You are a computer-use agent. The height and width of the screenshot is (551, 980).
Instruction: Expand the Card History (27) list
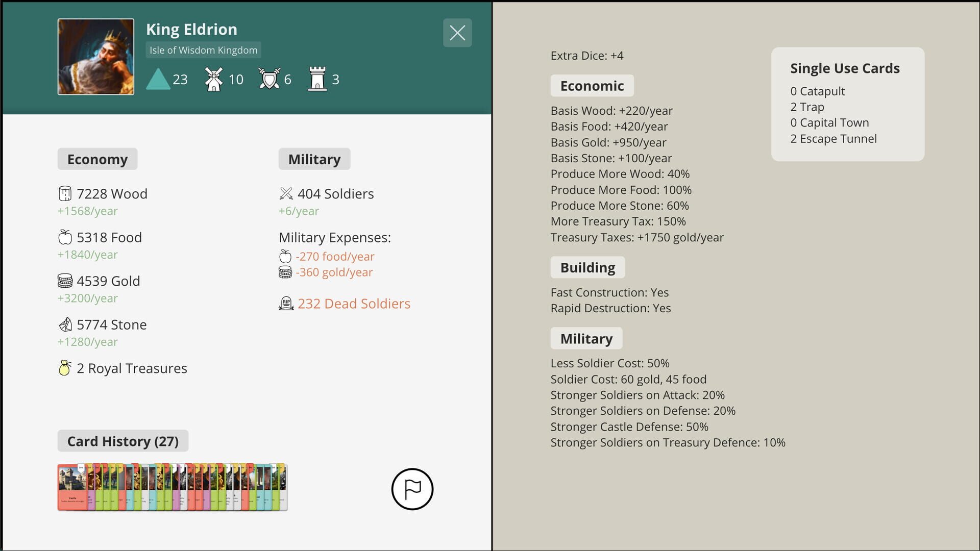pos(122,441)
